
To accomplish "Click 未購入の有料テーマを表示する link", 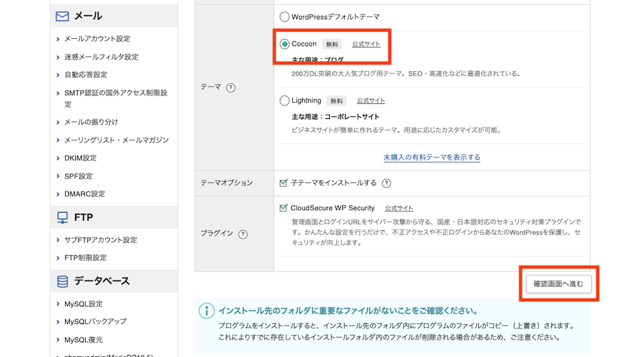I will [x=431, y=157].
